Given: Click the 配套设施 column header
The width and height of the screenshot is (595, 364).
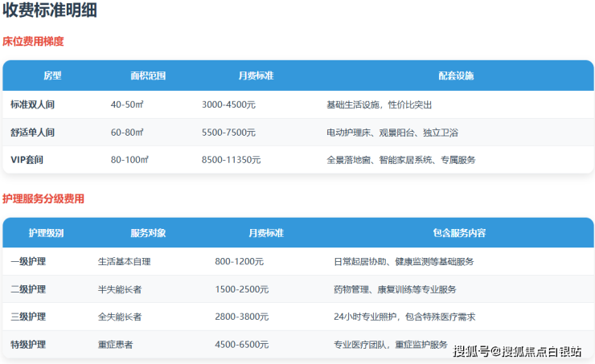Looking at the screenshot, I should point(456,76).
